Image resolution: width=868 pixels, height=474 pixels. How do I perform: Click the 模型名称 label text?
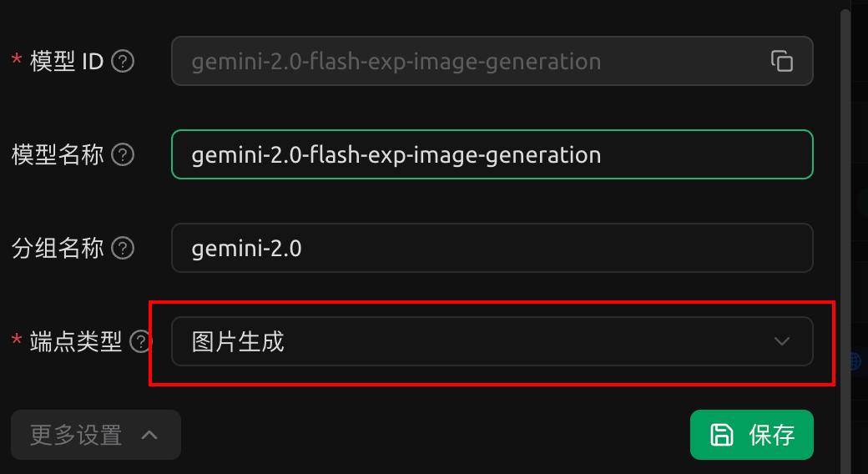click(58, 154)
